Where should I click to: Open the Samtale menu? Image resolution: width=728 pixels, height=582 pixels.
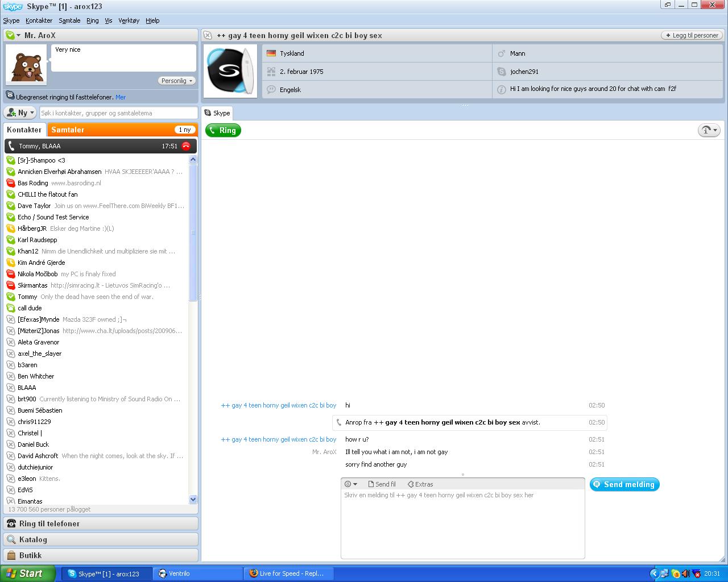click(x=69, y=20)
